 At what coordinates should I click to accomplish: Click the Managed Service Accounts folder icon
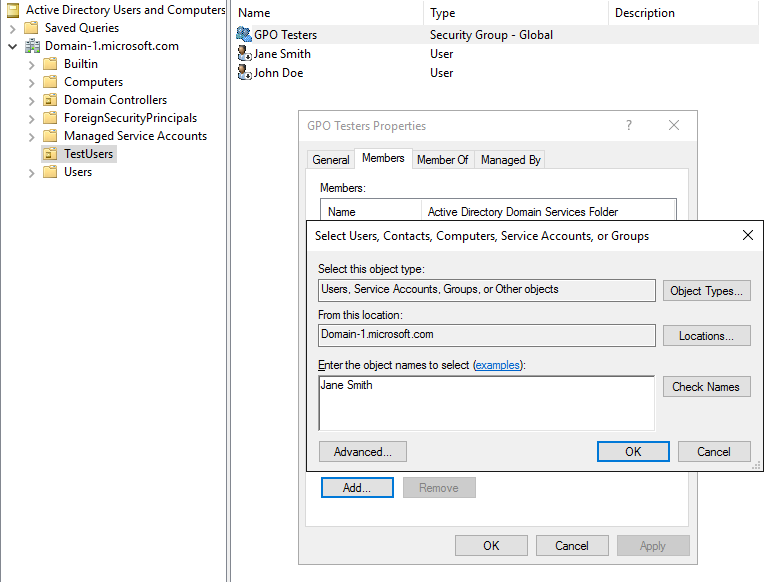tap(50, 136)
